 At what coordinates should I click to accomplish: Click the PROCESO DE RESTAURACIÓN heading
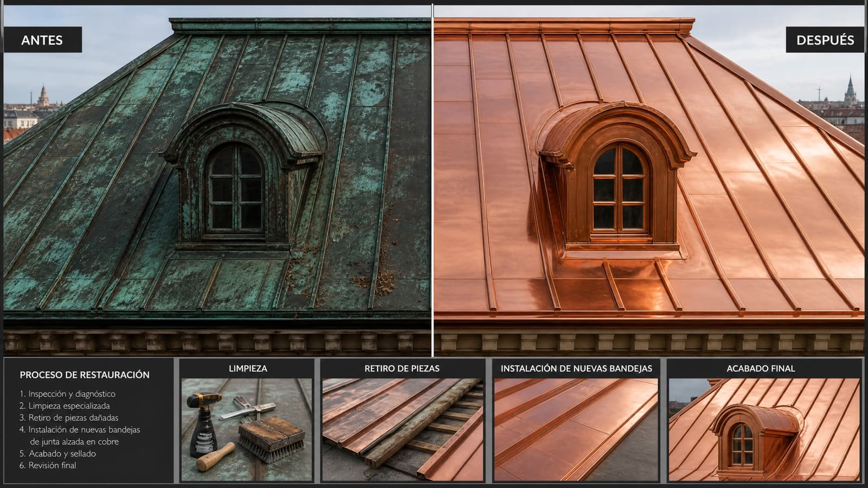85,375
